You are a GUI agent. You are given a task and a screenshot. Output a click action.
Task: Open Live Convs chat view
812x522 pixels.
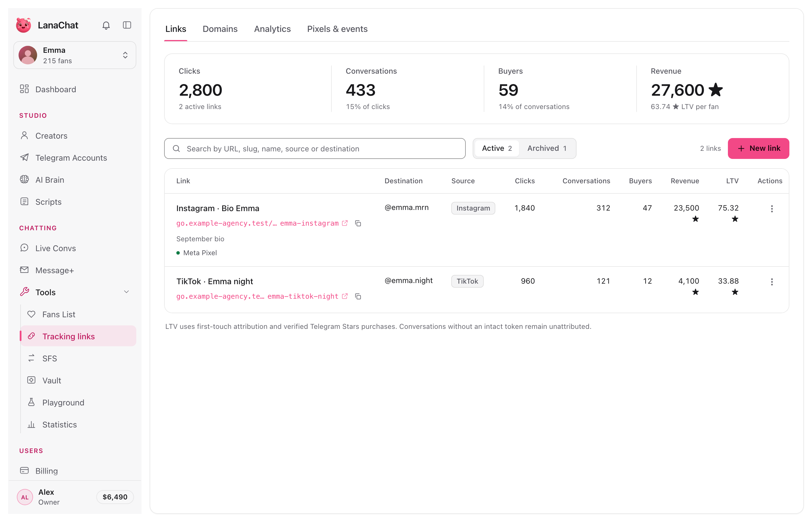point(75,248)
